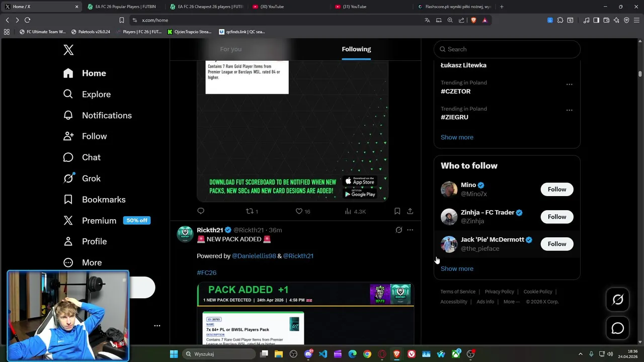
Task: Click @Danielellis98 mention link
Action: pos(254,256)
